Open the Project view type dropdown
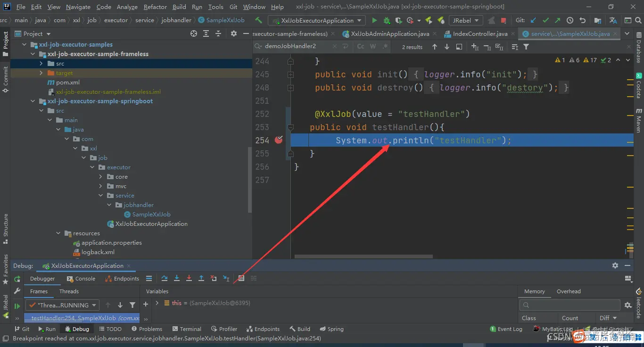The width and height of the screenshot is (644, 347). click(x=33, y=33)
